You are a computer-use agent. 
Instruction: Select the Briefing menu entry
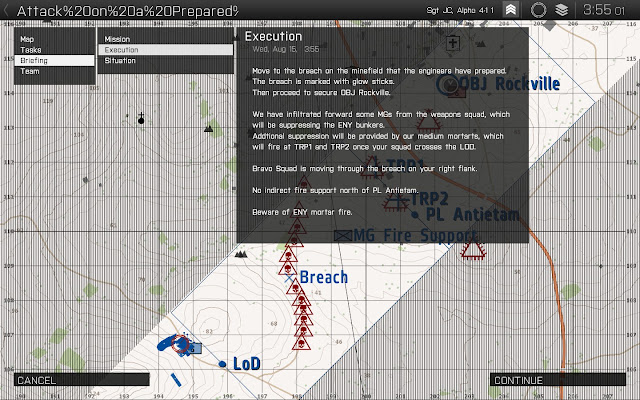coord(54,60)
